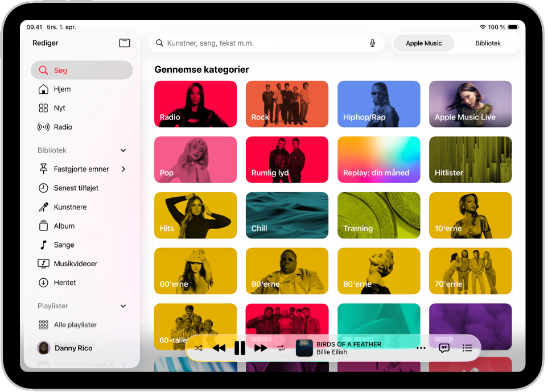The image size is (548, 392).
Task: Open Senest tilføjet clock item
Action: click(x=81, y=188)
